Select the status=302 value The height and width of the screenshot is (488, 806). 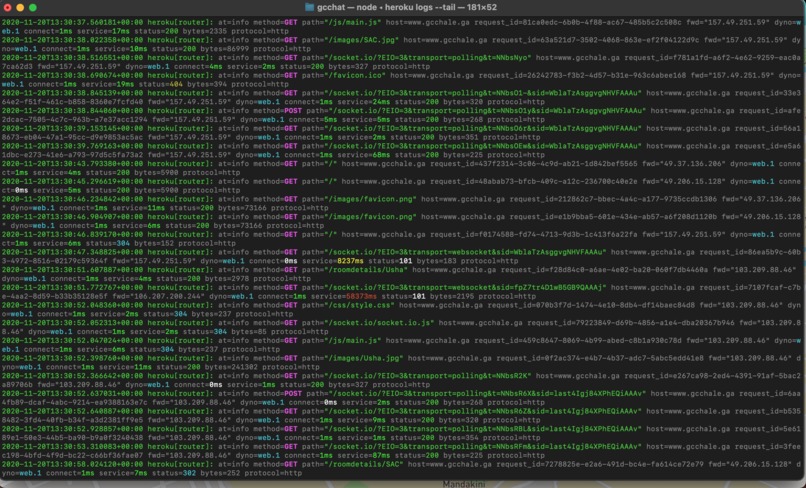[173, 473]
